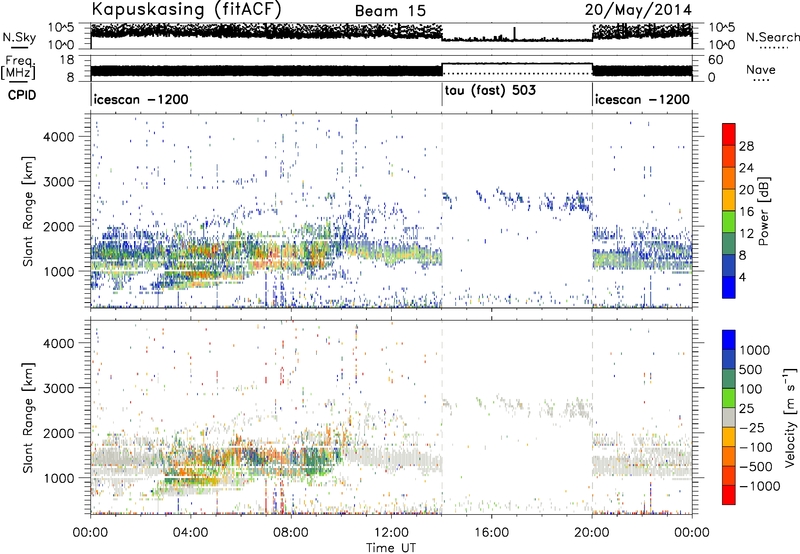Click the 'Slant Range [km]' label of velocity panel
This screenshot has width=800, height=554.
[x=28, y=417]
